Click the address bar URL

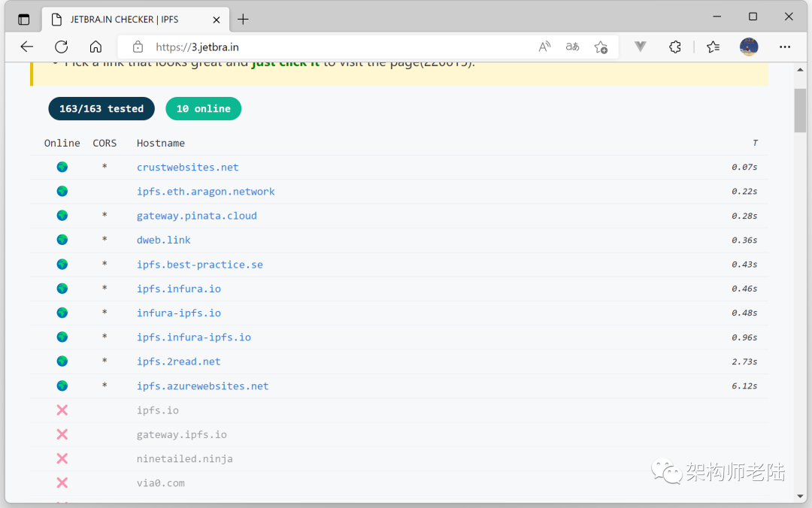[197, 47]
